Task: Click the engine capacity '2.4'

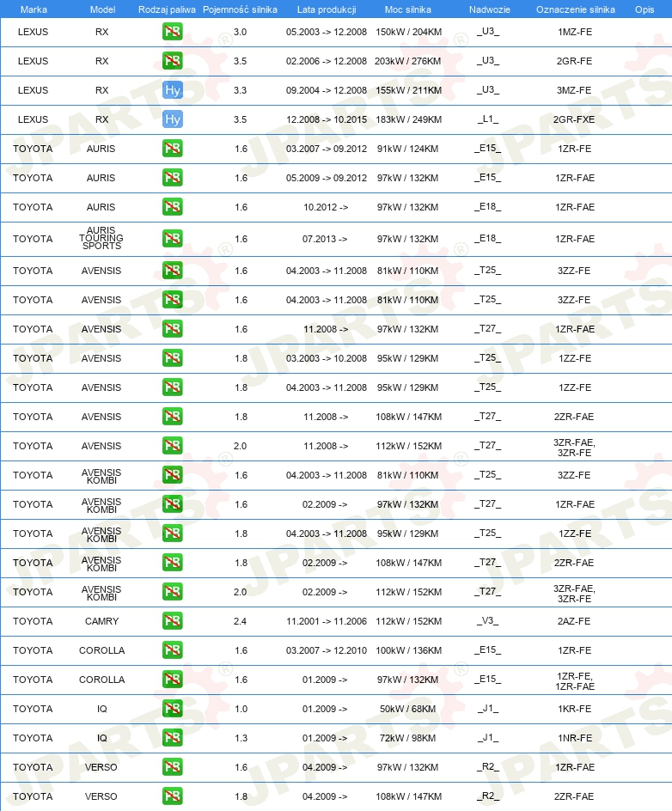Action: 240,621
